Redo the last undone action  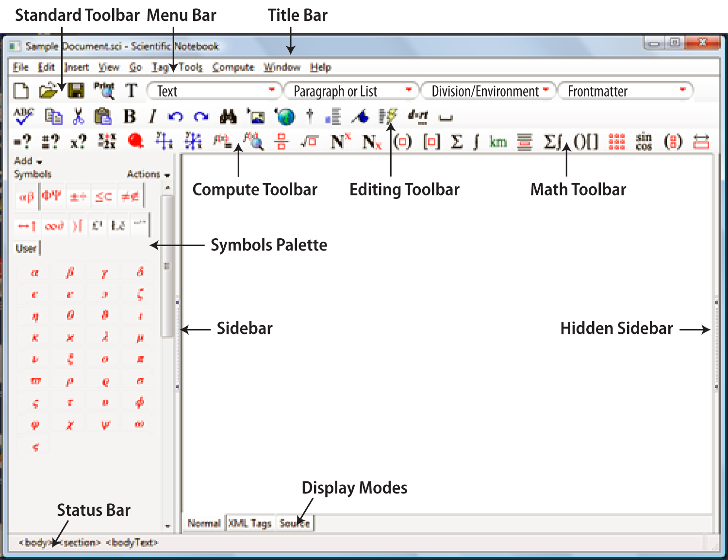[x=201, y=117]
